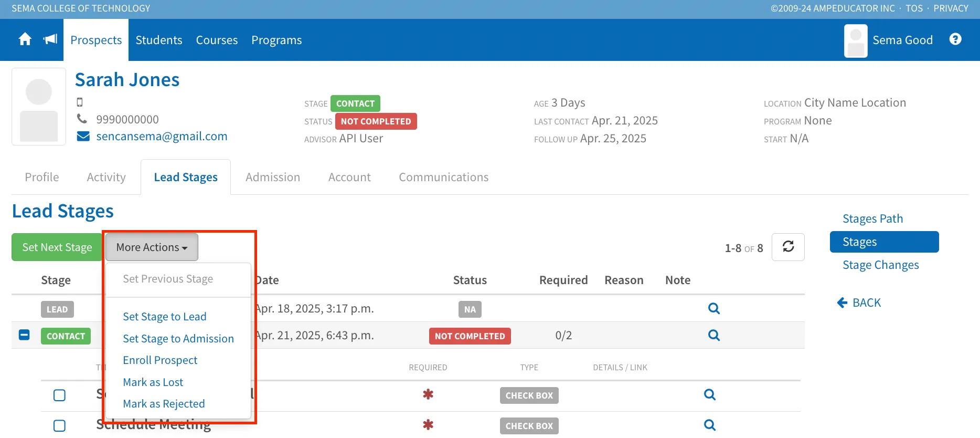Click Sarah Jones profile picture placeholder

[x=39, y=107]
